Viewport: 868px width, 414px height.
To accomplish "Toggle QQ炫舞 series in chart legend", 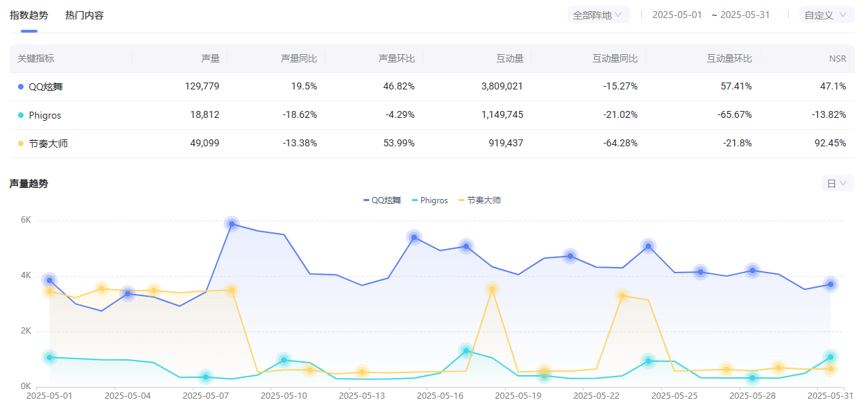I will point(382,200).
